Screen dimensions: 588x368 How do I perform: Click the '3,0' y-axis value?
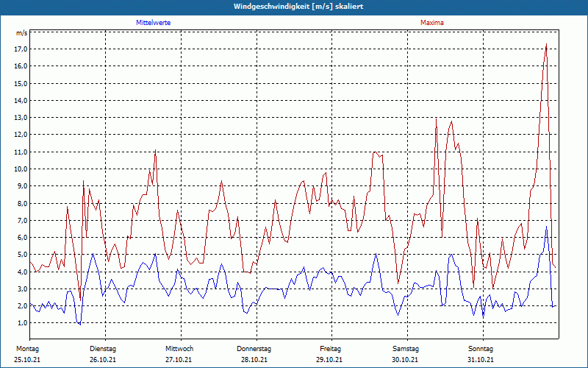pos(22,289)
